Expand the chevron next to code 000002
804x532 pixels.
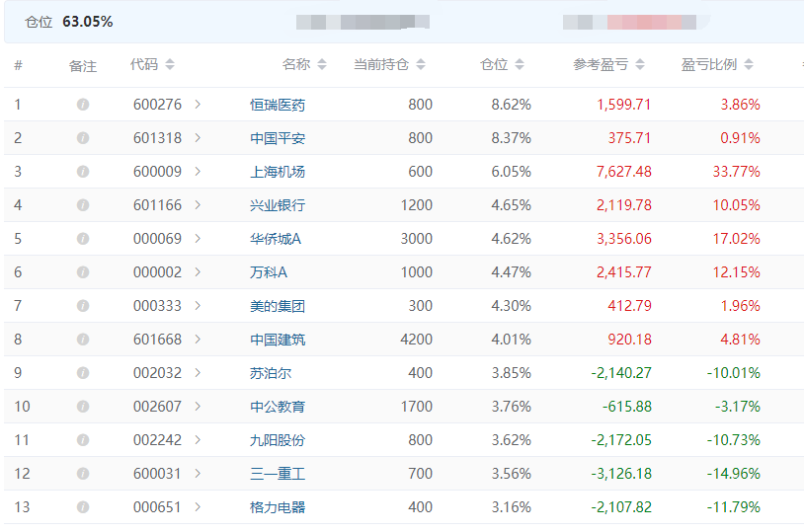click(x=198, y=272)
